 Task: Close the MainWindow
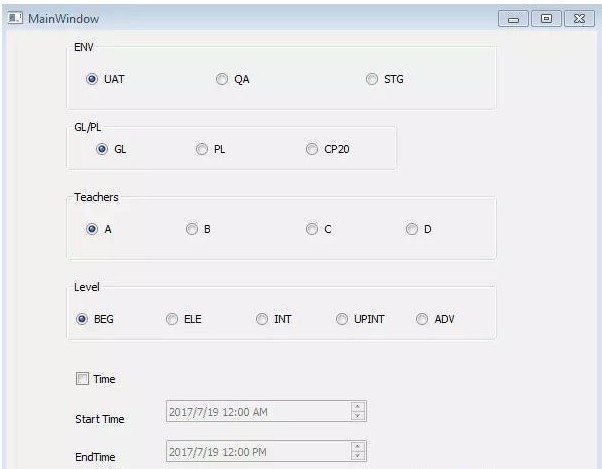pos(579,19)
